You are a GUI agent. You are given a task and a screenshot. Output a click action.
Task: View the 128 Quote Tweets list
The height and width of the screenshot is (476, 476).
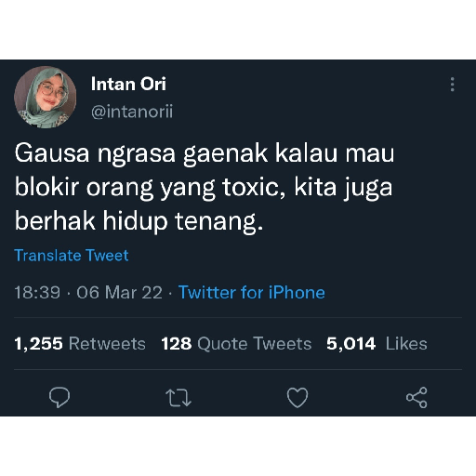[236, 344]
